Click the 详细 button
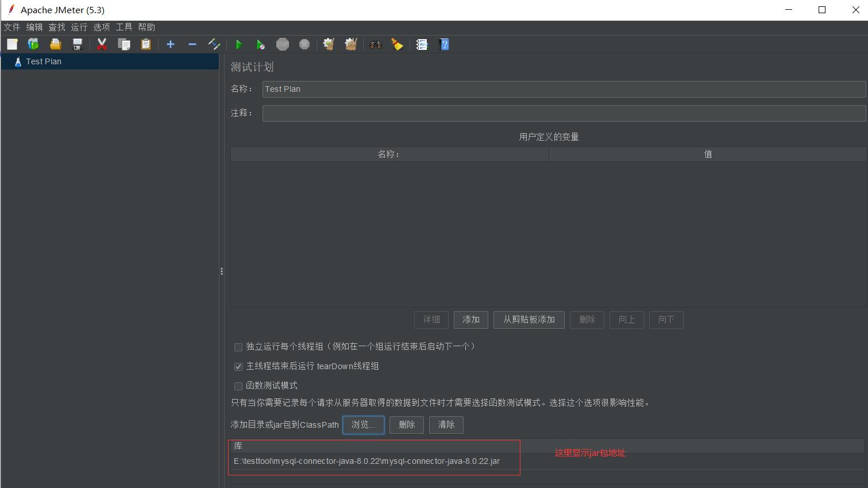 click(431, 320)
